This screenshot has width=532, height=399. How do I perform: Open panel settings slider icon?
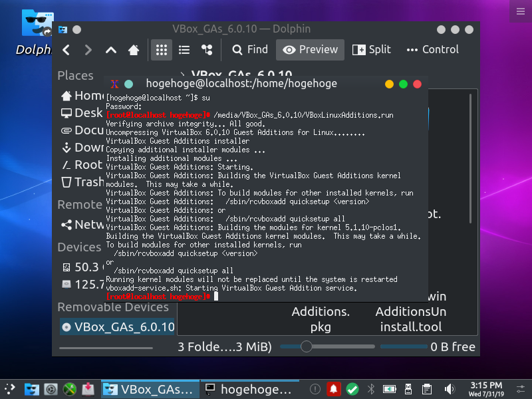point(521,389)
